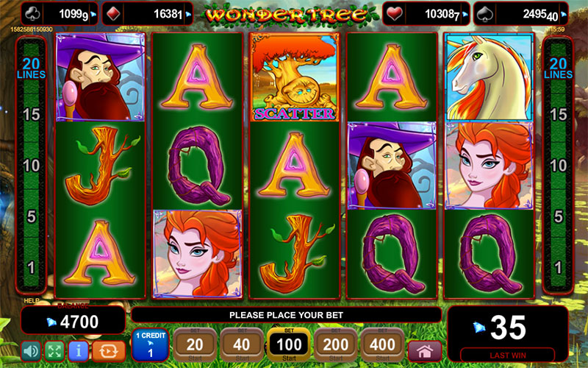This screenshot has width=588, height=368.
Task: Click the Scatter tree symbol
Action: (295, 77)
